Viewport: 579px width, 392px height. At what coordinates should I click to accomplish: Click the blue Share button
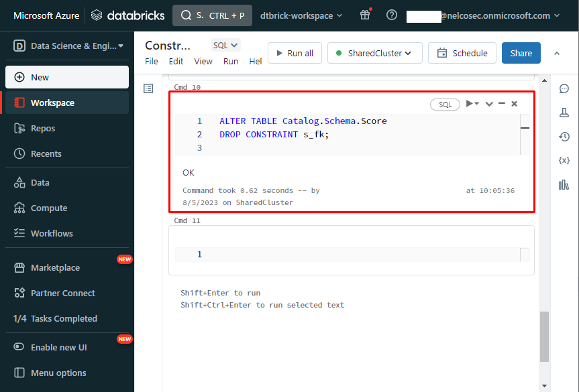pyautogui.click(x=521, y=53)
